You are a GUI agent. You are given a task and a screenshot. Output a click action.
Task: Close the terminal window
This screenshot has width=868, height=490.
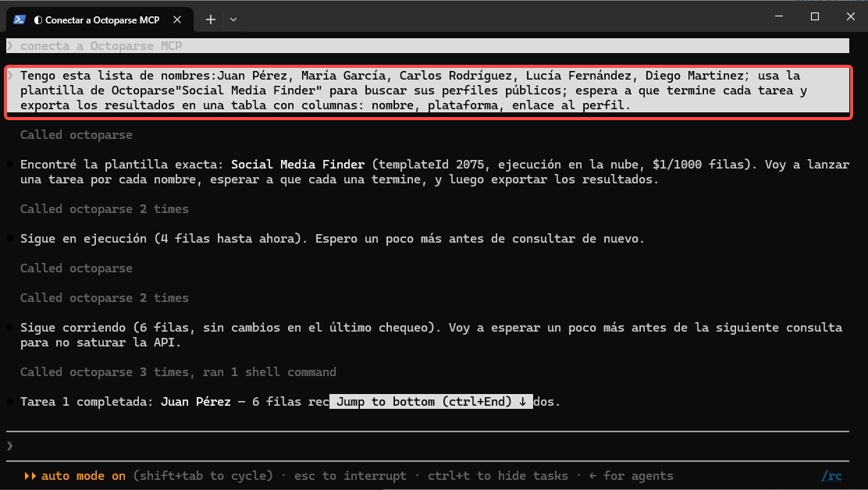click(851, 16)
